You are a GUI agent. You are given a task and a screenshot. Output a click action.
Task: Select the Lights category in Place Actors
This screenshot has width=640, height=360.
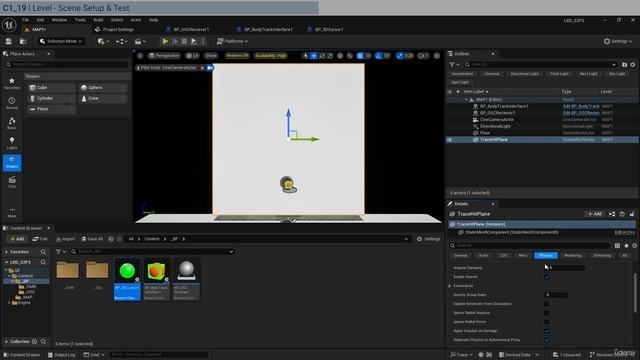click(x=12, y=143)
